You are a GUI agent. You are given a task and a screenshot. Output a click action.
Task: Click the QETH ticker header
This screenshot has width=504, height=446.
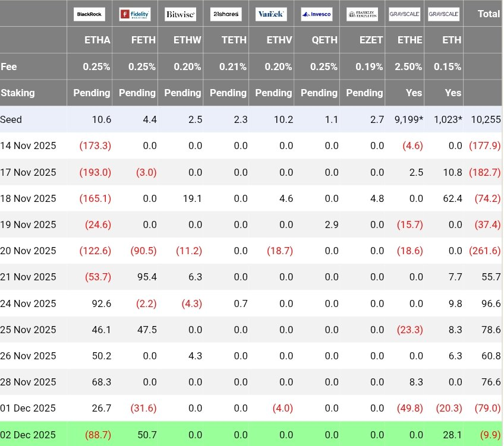(x=325, y=40)
